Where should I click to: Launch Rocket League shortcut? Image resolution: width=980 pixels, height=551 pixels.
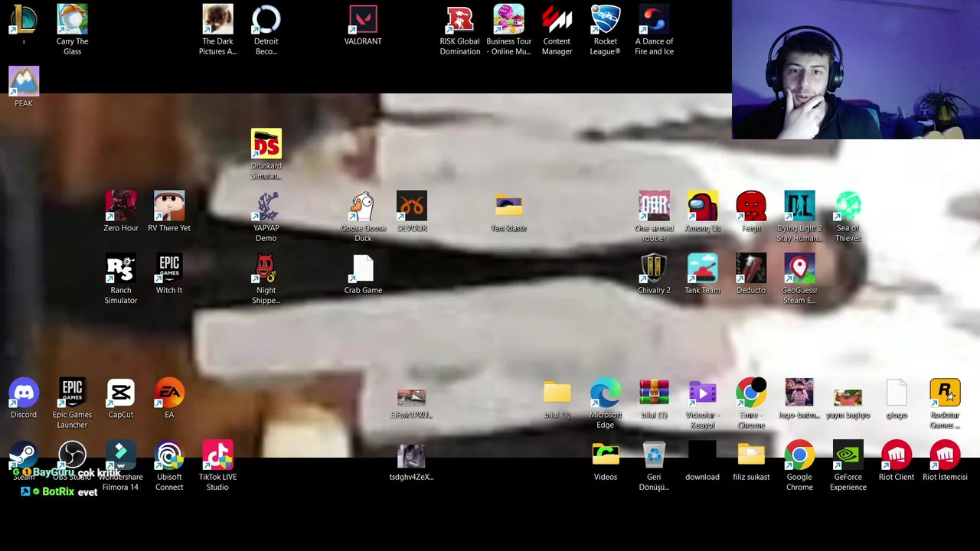(606, 29)
